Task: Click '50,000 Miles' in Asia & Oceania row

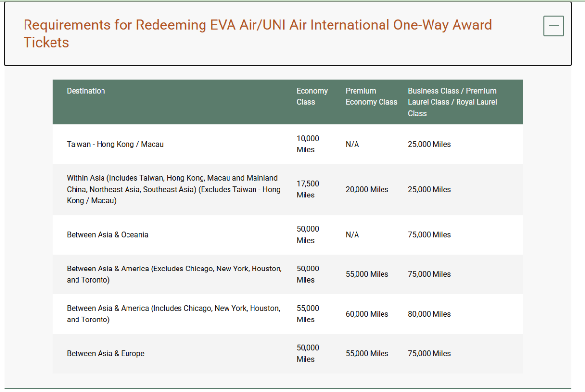Action: (308, 235)
